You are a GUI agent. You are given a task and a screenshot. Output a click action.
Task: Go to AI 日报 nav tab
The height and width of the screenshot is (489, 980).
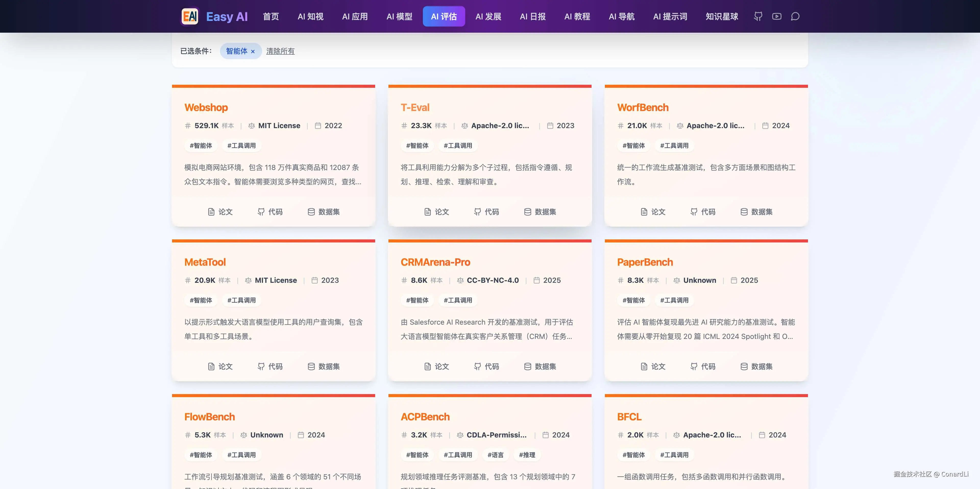[533, 16]
